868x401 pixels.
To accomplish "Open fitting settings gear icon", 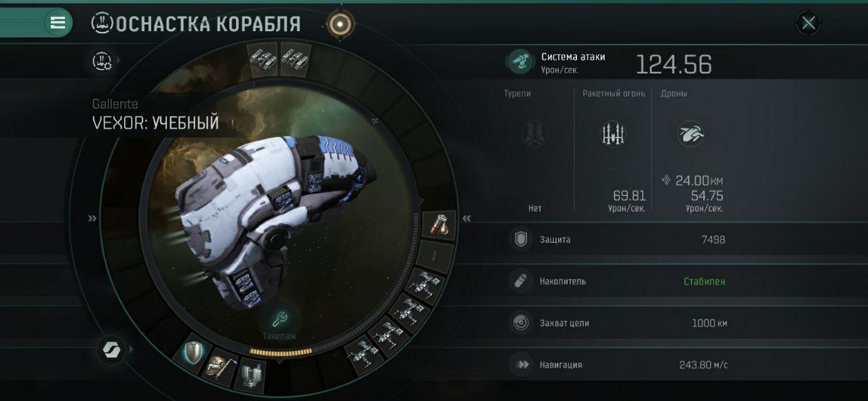I will 102,61.
